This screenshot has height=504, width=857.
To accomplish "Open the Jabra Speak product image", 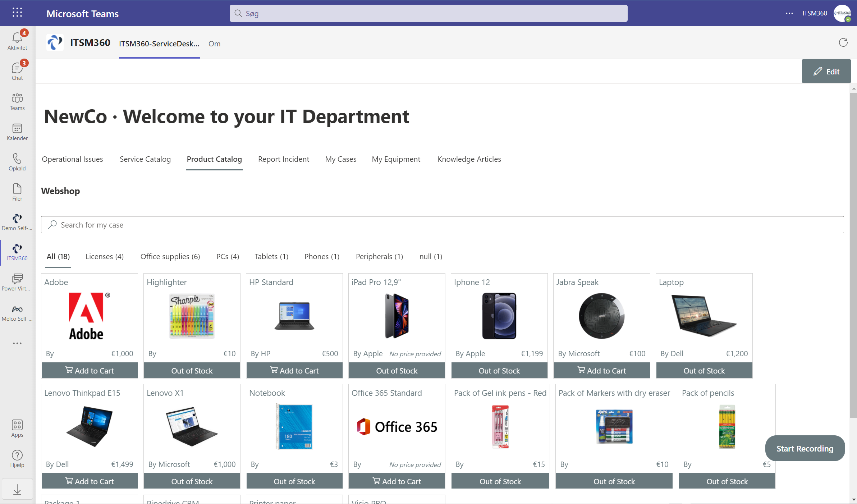I will point(601,316).
